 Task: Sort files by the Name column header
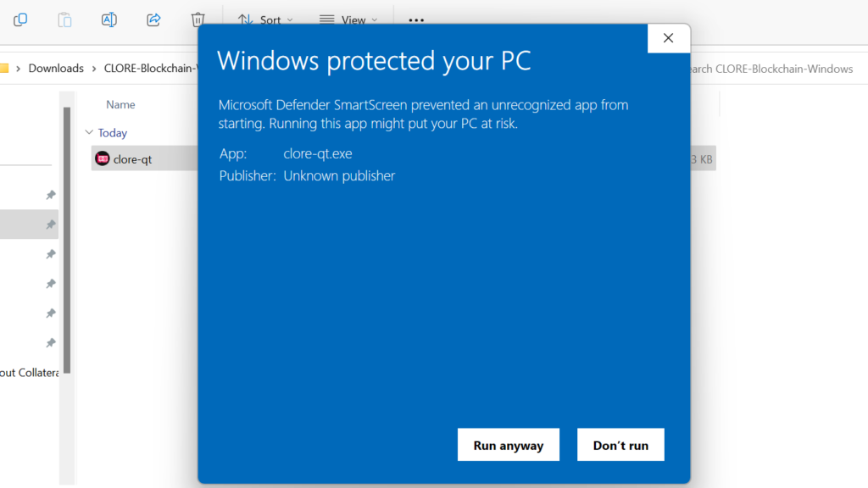pyautogui.click(x=120, y=105)
